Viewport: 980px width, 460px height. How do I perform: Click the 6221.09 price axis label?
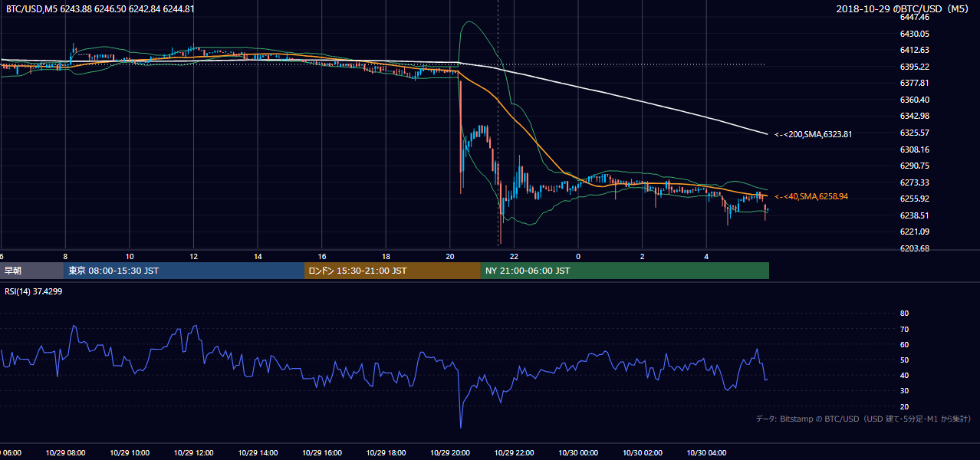pos(915,232)
